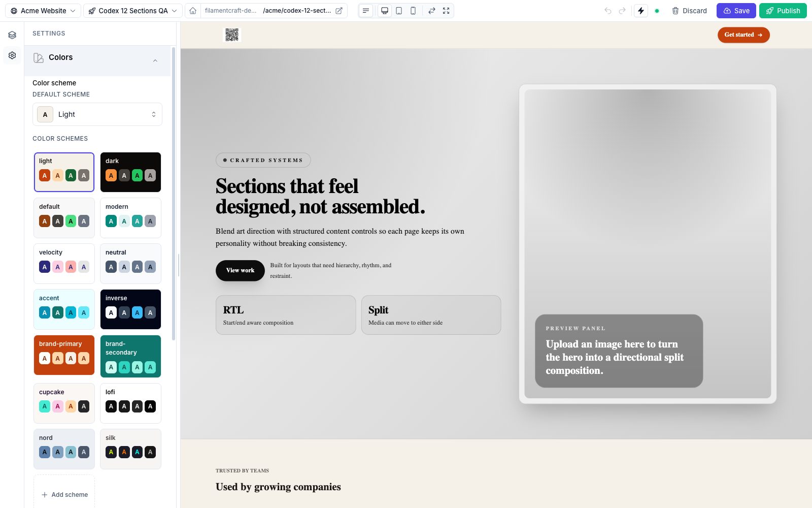The width and height of the screenshot is (812, 508).
Task: Discard the changes
Action: (689, 11)
